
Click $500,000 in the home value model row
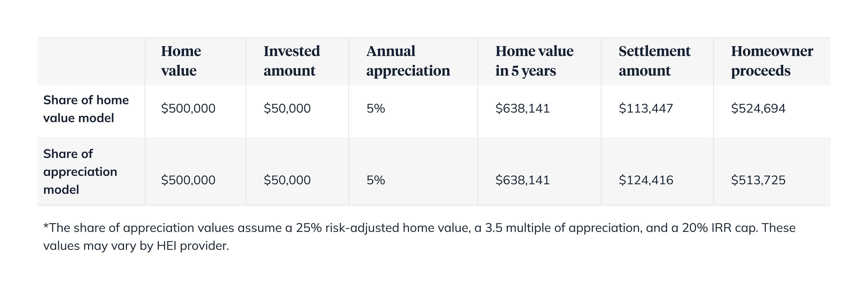click(188, 108)
